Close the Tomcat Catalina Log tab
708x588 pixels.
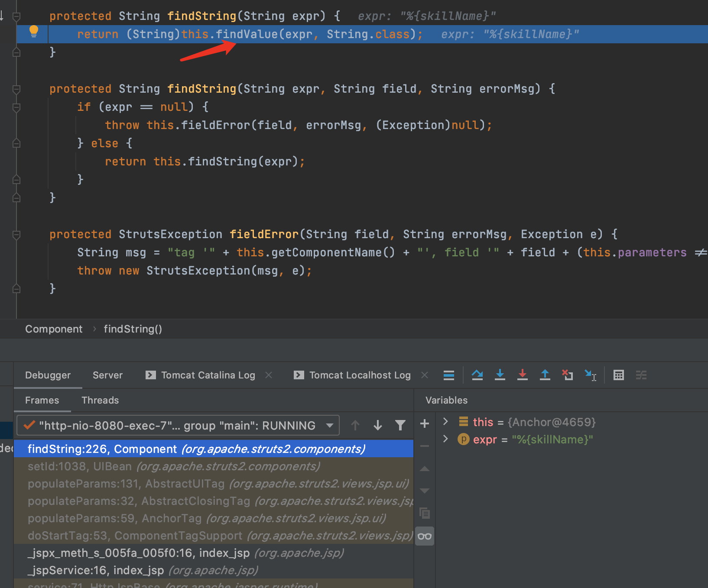[x=269, y=375]
